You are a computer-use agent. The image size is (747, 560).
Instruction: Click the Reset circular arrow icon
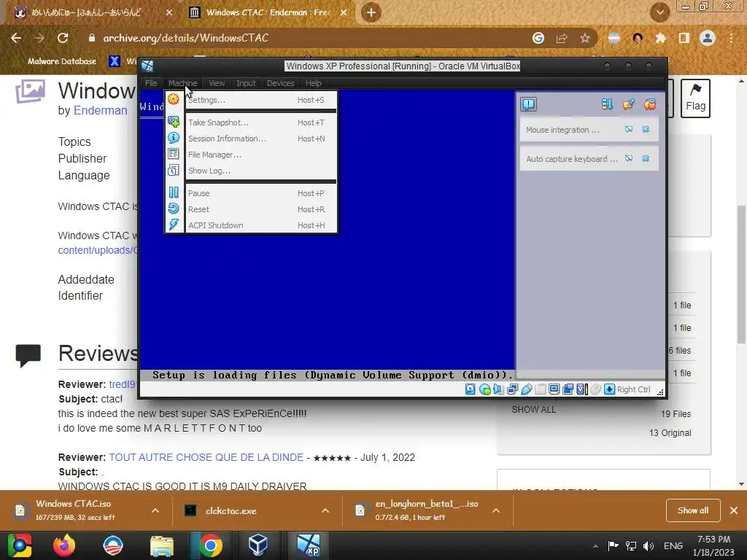coord(174,209)
